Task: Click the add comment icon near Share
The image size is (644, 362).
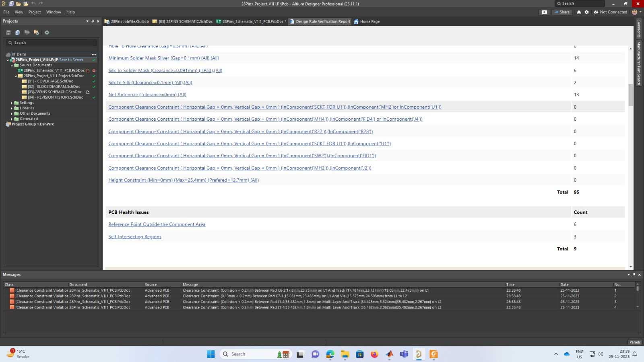Action: [544, 12]
